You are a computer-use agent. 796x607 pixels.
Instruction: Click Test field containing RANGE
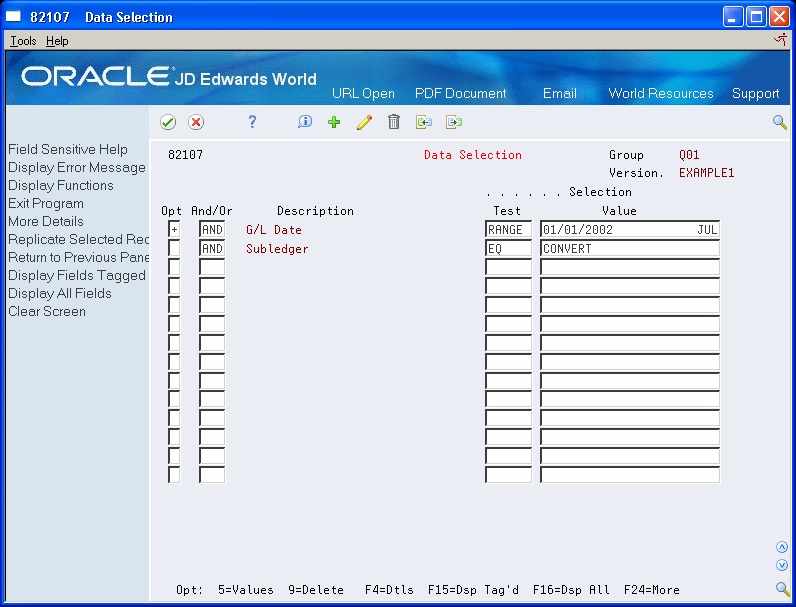(508, 229)
